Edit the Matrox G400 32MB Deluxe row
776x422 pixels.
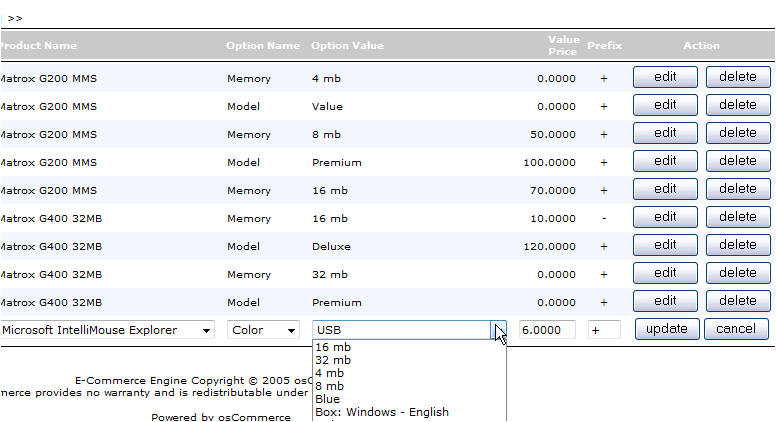click(665, 245)
